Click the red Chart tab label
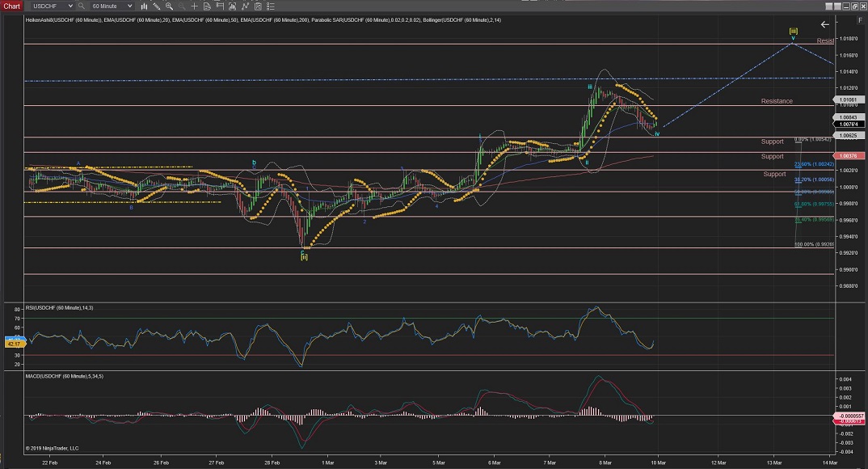 point(11,6)
